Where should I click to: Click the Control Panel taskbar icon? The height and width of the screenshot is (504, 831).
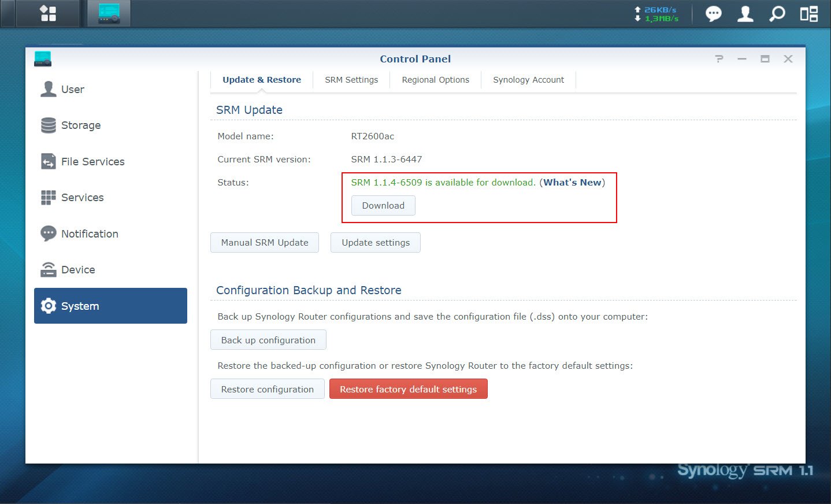pos(109,13)
